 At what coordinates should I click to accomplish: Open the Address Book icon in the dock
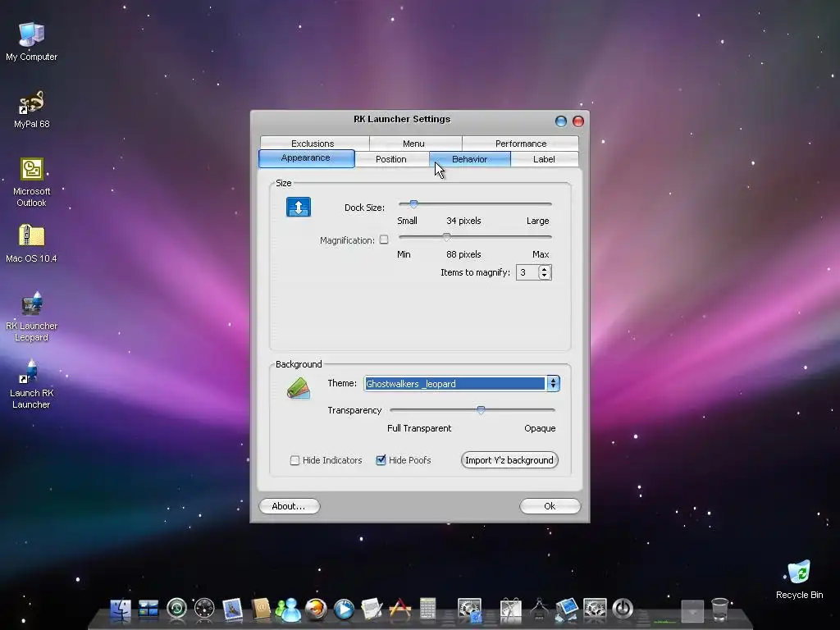pos(261,609)
